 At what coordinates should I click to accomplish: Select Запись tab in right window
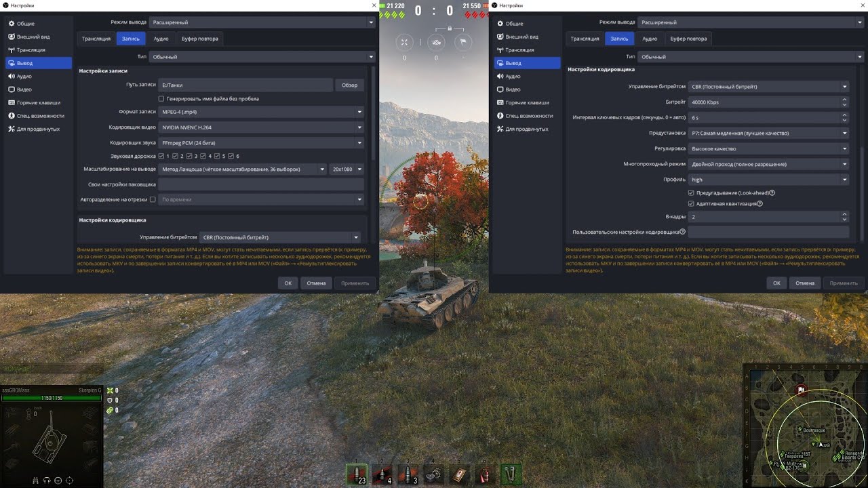pos(619,39)
